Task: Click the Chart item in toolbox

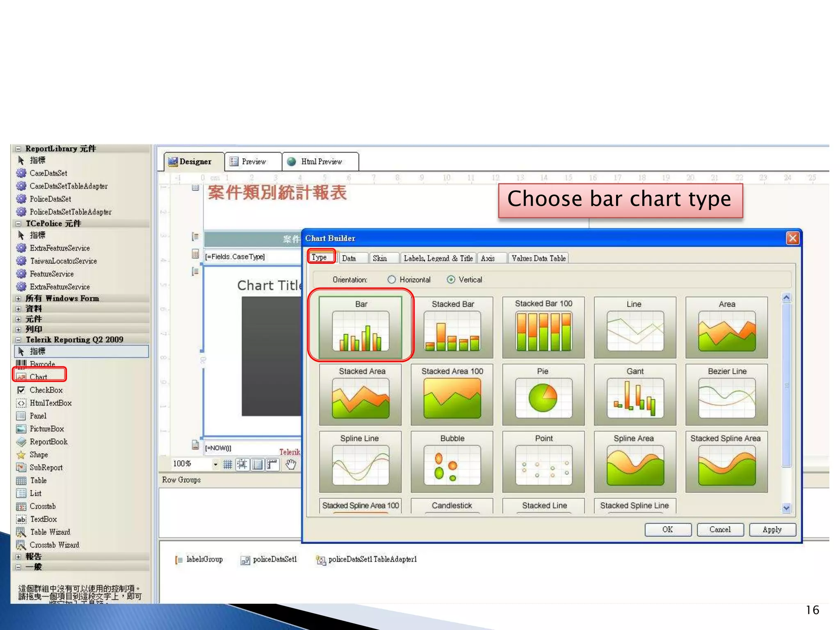Action: [x=39, y=377]
